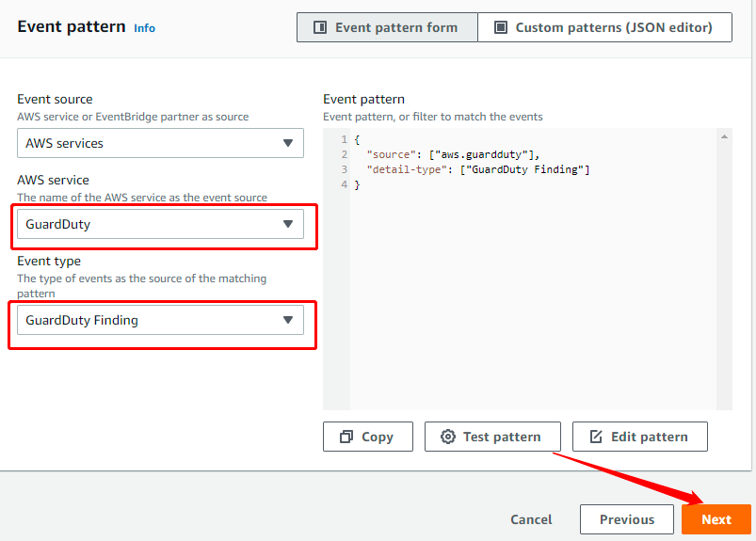Click the gear icon in Test pattern
This screenshot has height=541, width=756.
pos(448,437)
